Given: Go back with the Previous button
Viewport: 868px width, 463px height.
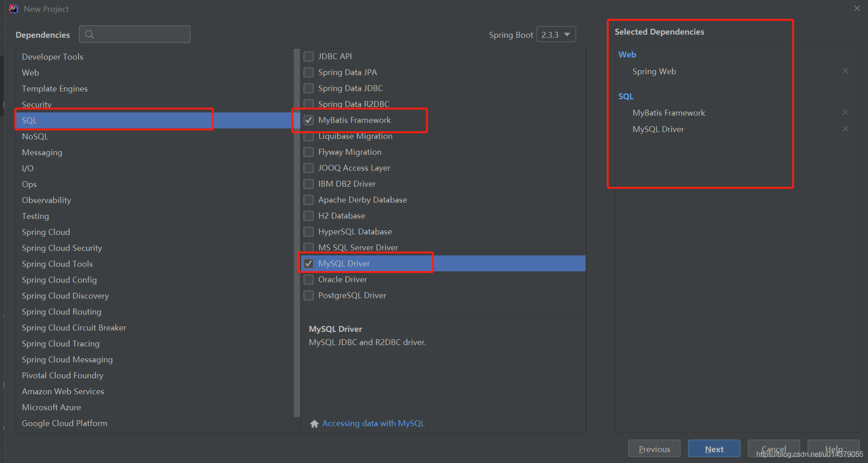Looking at the screenshot, I should (x=654, y=449).
